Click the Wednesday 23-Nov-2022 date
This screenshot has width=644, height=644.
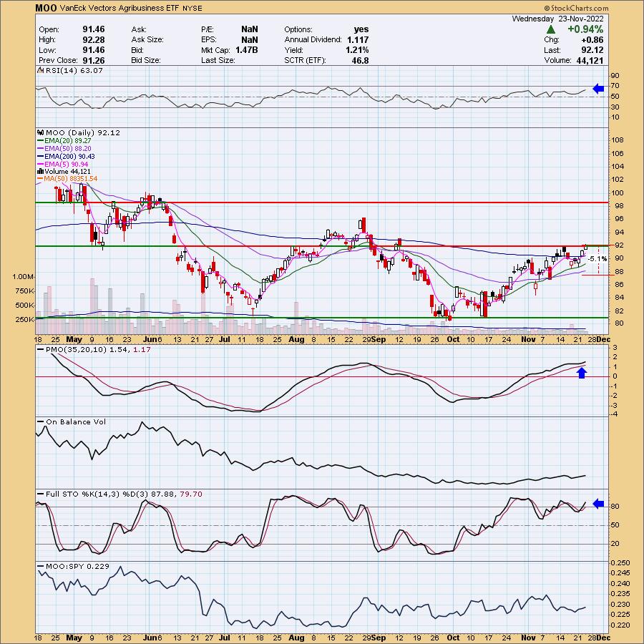click(x=557, y=19)
